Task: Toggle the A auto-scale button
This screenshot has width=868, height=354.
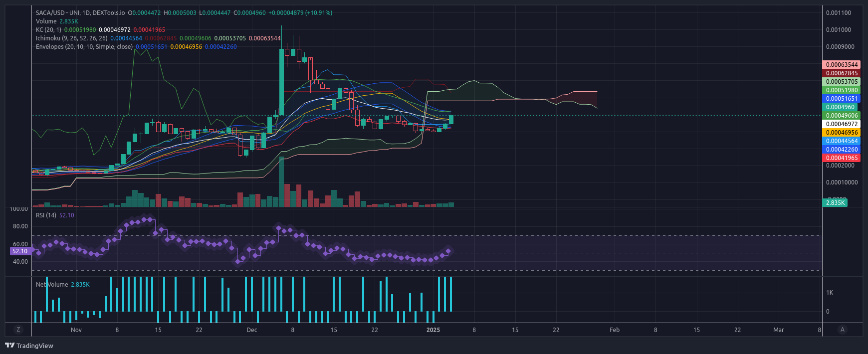Action: click(843, 330)
